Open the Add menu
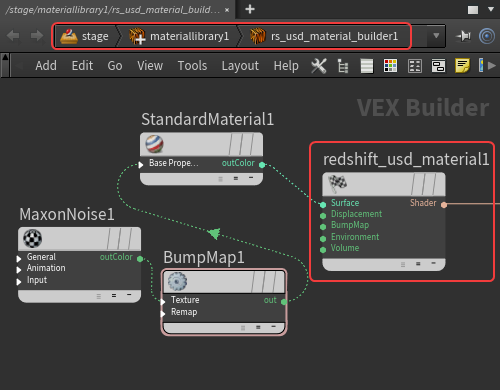The height and width of the screenshot is (390, 500). click(x=46, y=66)
